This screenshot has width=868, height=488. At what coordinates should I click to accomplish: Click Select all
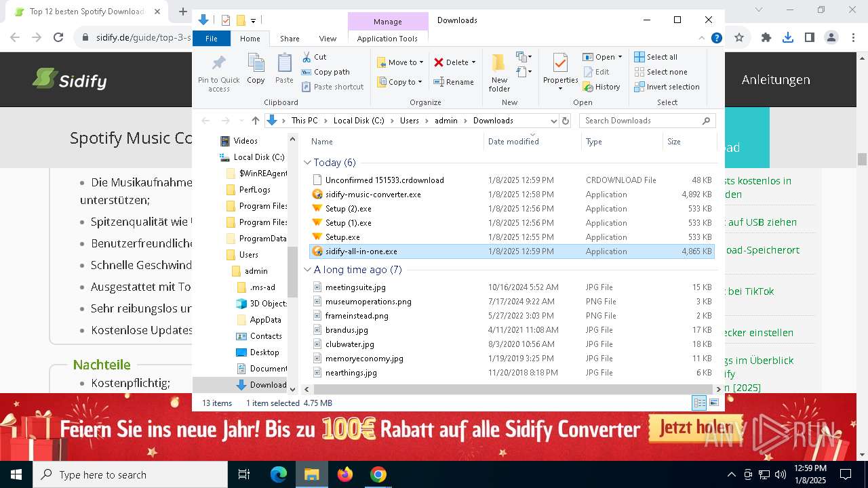point(656,57)
